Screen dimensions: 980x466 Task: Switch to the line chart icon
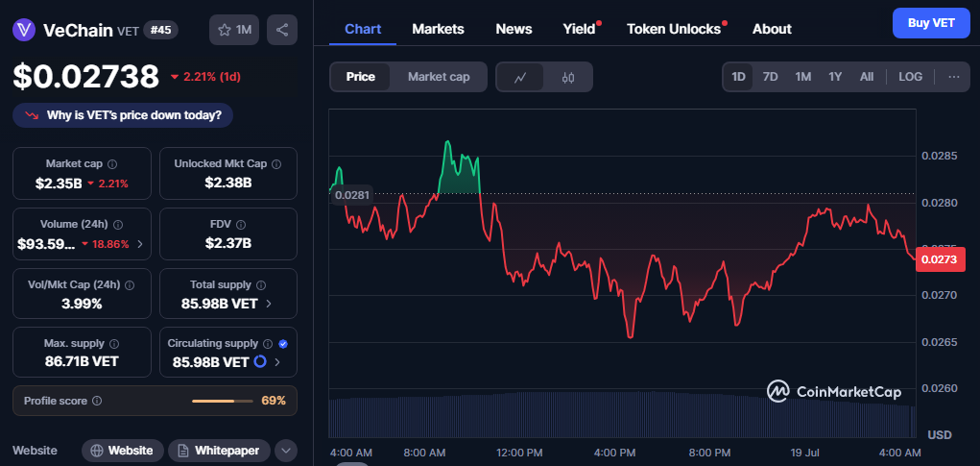520,77
